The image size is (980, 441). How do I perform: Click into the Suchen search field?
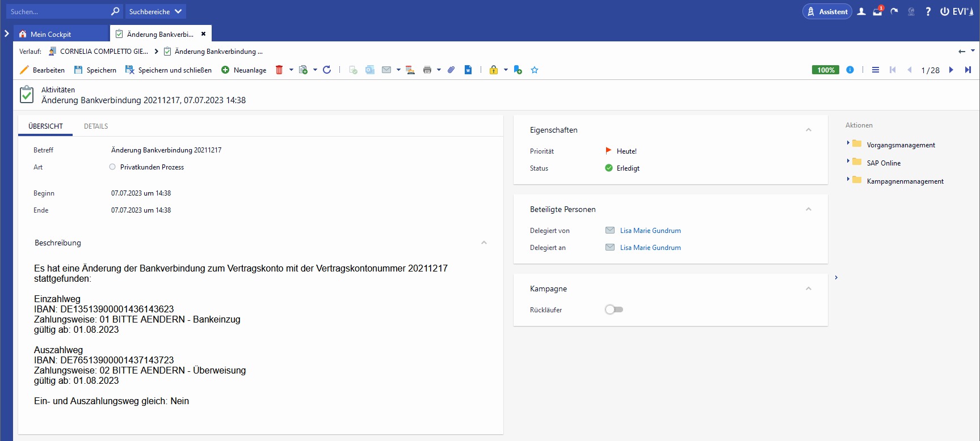pos(57,11)
